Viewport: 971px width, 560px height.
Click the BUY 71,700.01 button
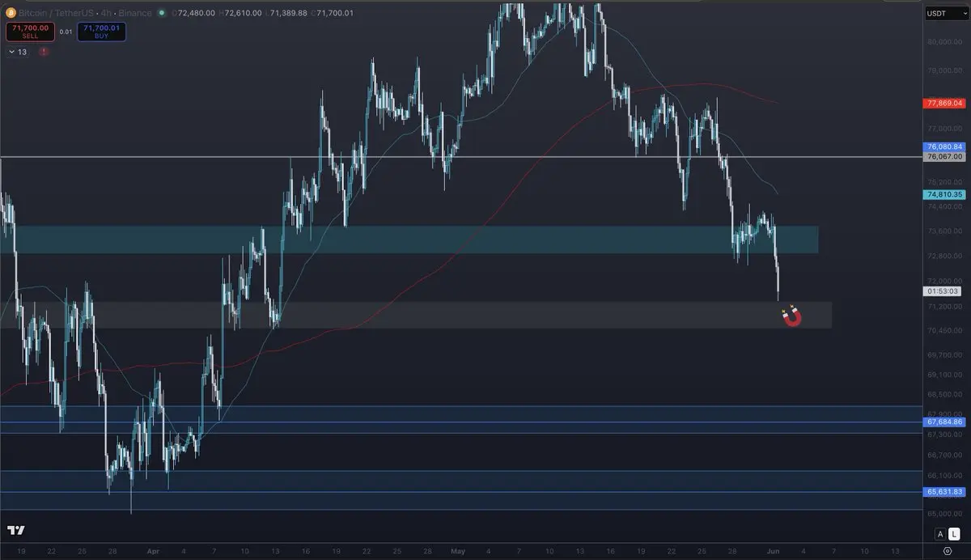(x=102, y=32)
